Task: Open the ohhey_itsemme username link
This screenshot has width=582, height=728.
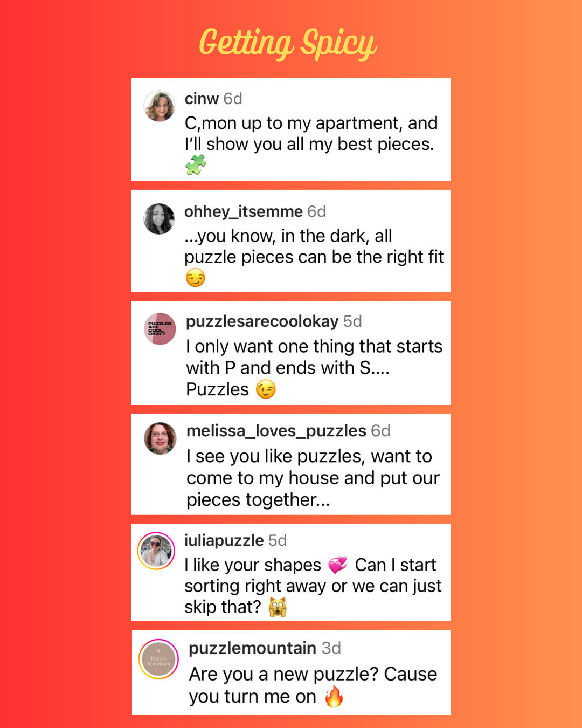Action: pos(244,211)
